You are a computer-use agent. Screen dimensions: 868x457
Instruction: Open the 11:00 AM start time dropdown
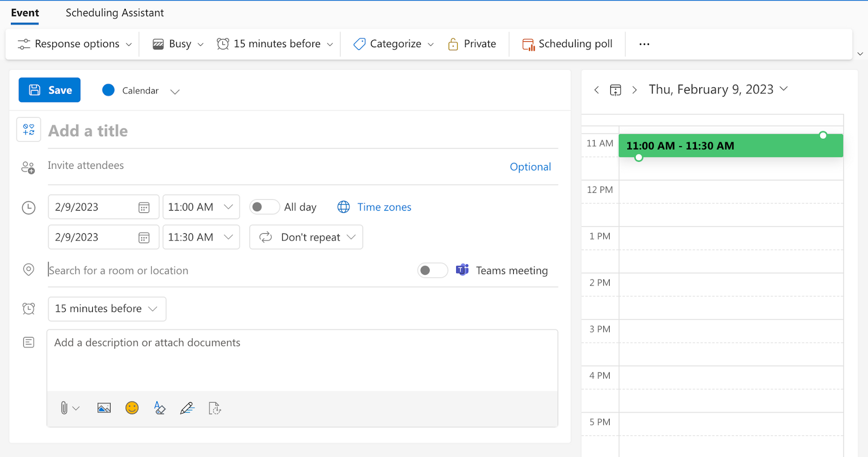pos(201,207)
